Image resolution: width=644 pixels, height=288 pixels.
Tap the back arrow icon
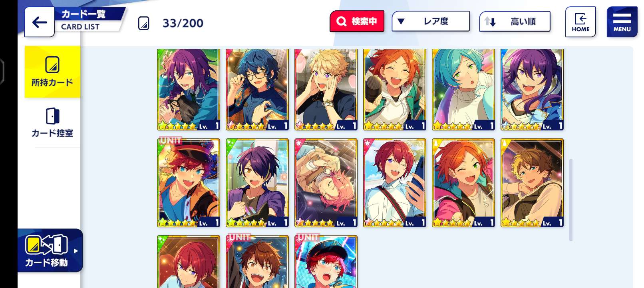tap(39, 22)
